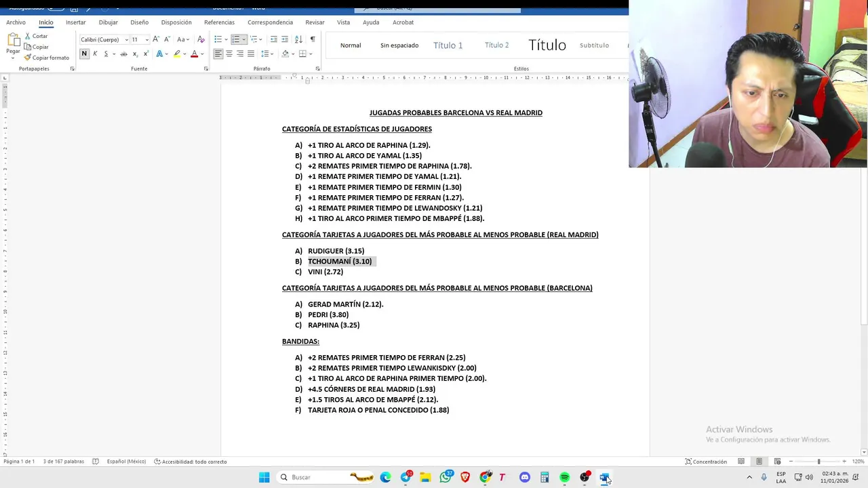Open the font color dropdown arrow

[201, 54]
